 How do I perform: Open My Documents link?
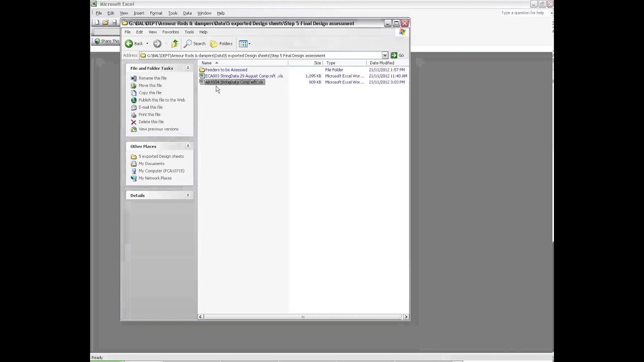[151, 163]
